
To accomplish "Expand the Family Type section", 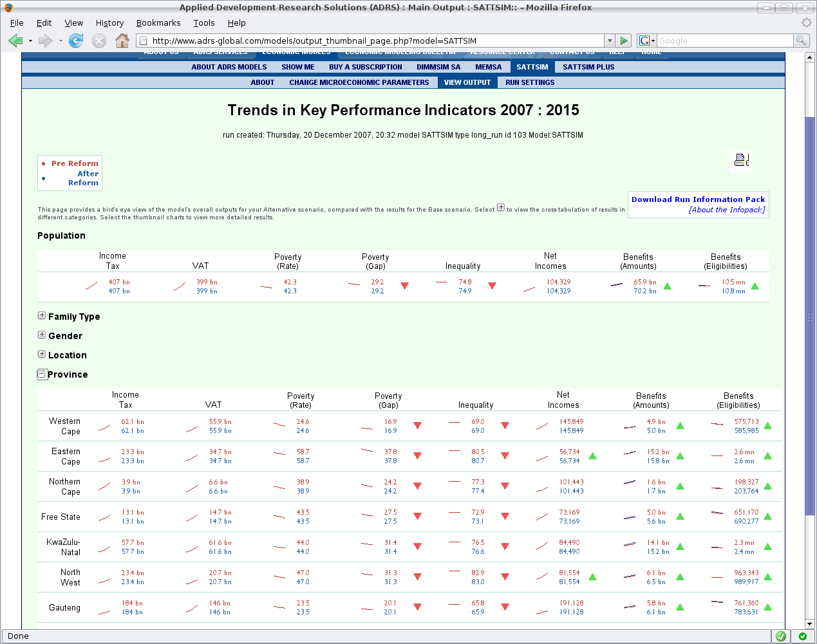I will click(x=42, y=316).
